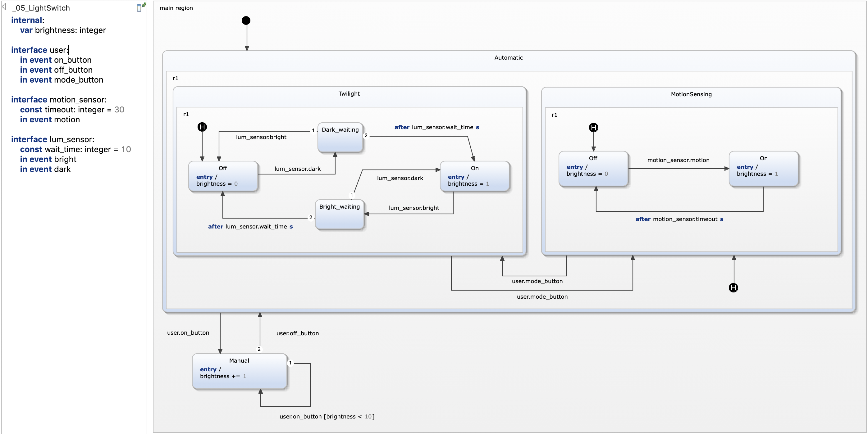Image resolution: width=868 pixels, height=434 pixels.
Task: Click the _05_LightSwitch statechart name
Action: (41, 8)
